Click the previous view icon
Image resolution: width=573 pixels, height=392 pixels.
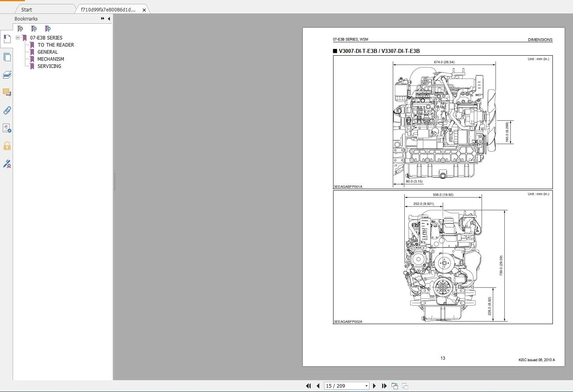tap(394, 386)
